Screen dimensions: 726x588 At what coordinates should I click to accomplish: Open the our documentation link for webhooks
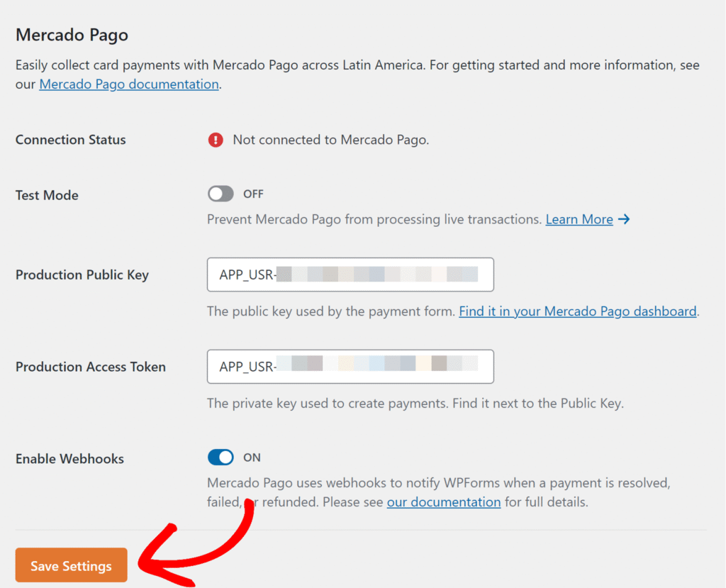[444, 501]
